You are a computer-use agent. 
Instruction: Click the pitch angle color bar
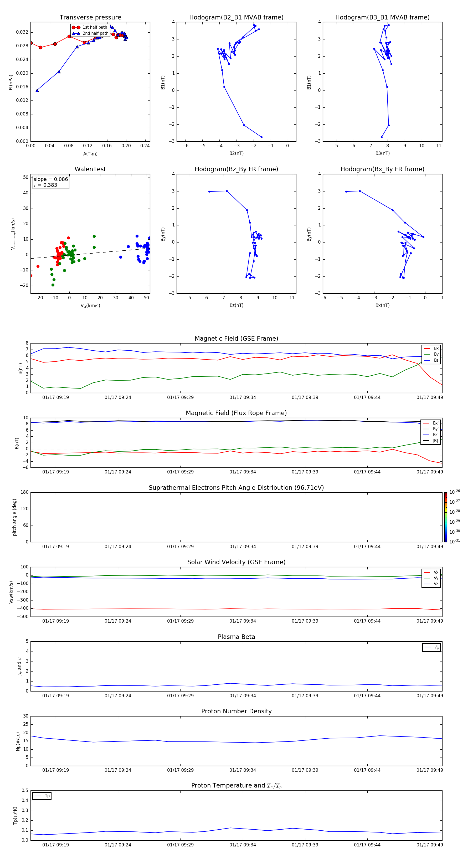pos(446,517)
